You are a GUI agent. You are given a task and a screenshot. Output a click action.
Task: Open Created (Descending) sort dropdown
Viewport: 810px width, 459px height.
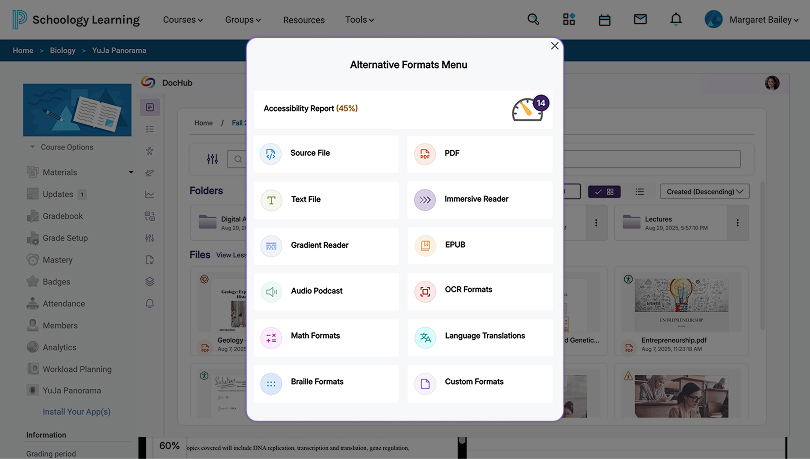click(705, 192)
